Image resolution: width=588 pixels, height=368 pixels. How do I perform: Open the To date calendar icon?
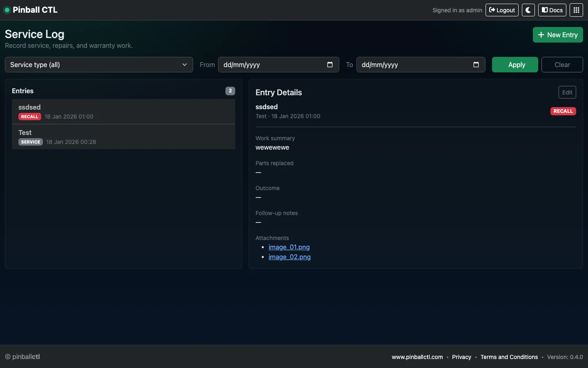point(476,65)
